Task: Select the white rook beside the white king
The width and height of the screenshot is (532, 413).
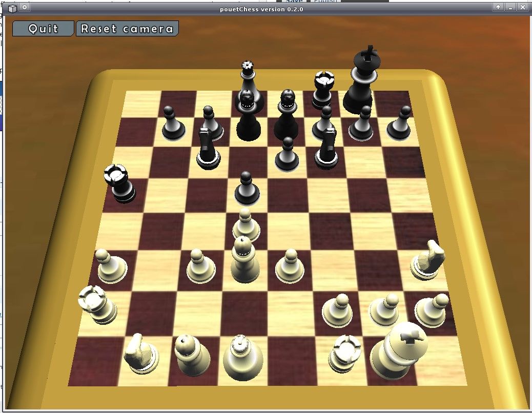Action: click(344, 353)
